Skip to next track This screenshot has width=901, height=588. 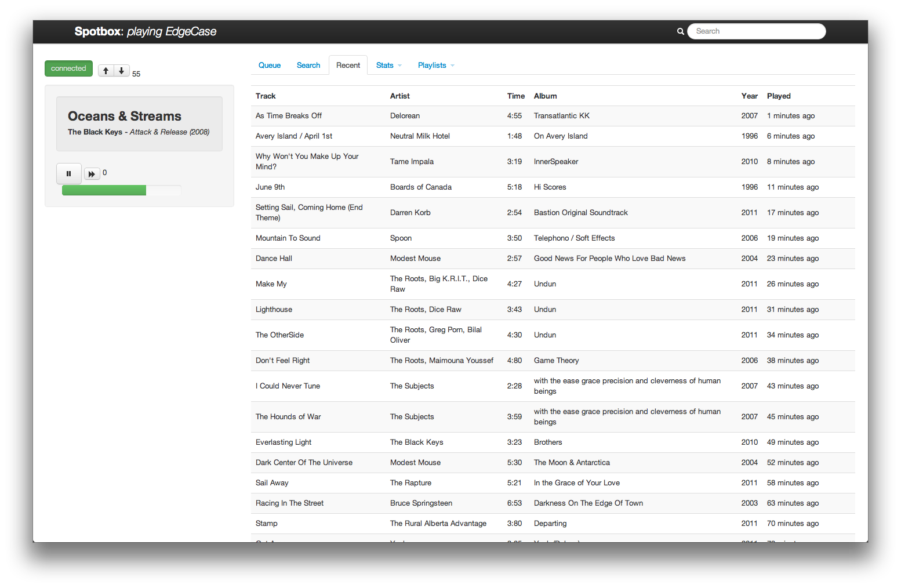pyautogui.click(x=92, y=174)
